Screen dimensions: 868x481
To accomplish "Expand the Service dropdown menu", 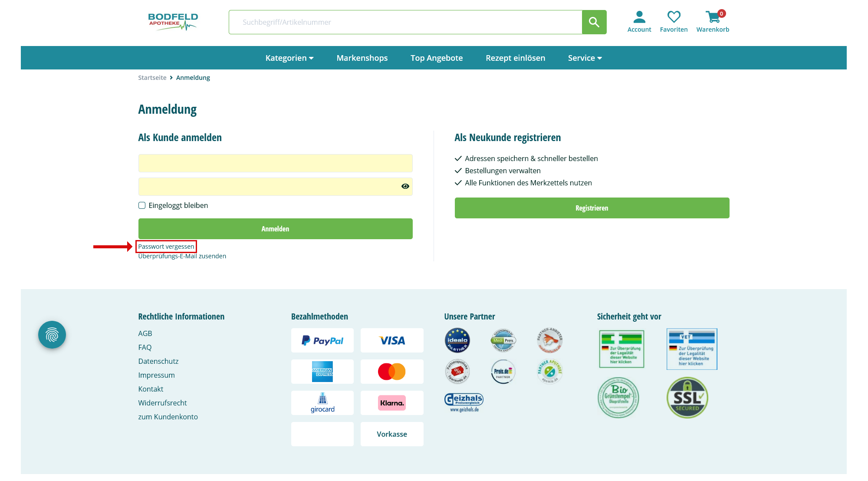I will 585,58.
